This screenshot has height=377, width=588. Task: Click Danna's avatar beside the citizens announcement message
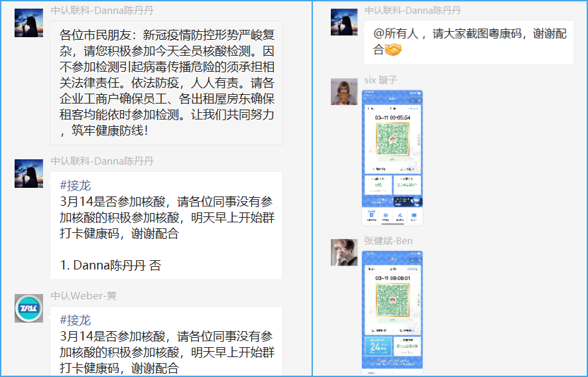click(x=29, y=23)
